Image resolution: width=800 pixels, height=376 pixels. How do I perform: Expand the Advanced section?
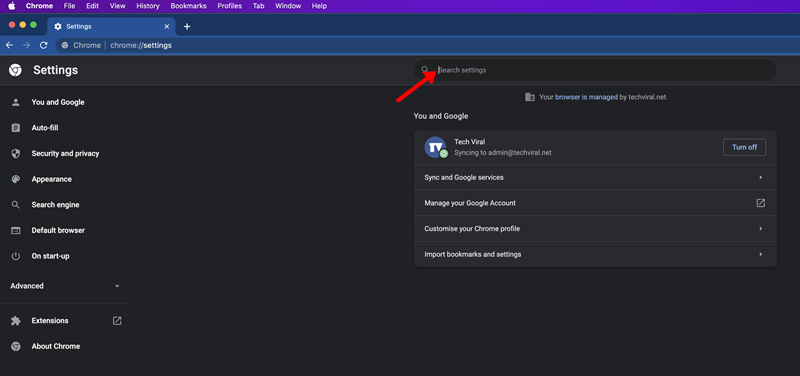click(x=65, y=286)
